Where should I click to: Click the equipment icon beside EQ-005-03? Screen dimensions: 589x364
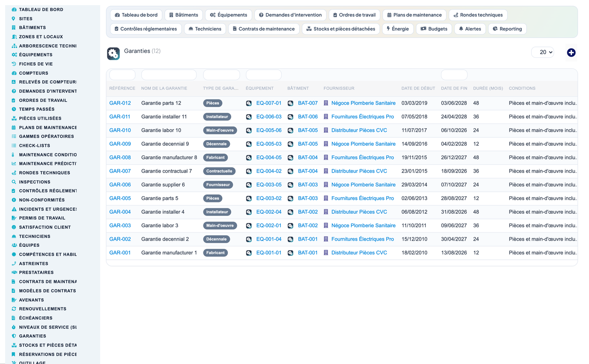click(x=249, y=144)
